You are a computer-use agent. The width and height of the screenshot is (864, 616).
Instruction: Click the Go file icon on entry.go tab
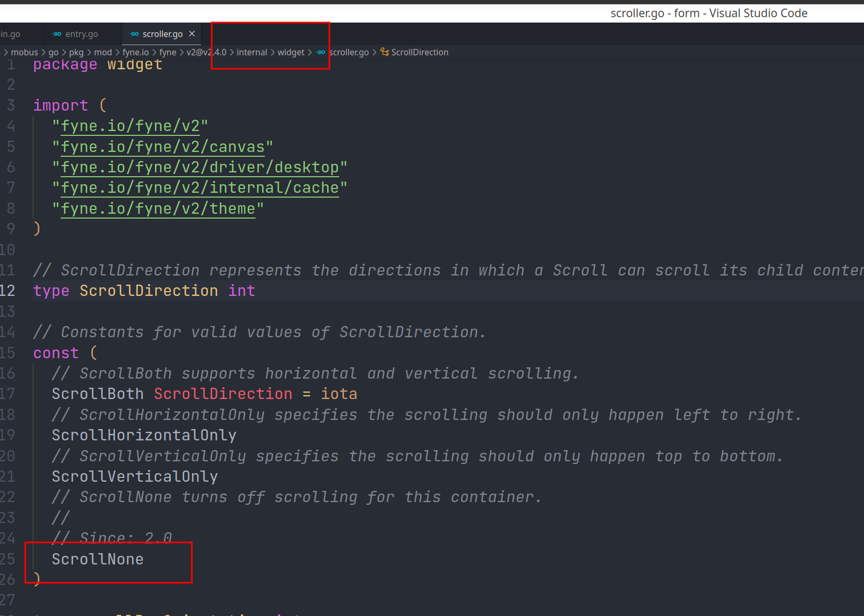click(x=57, y=34)
